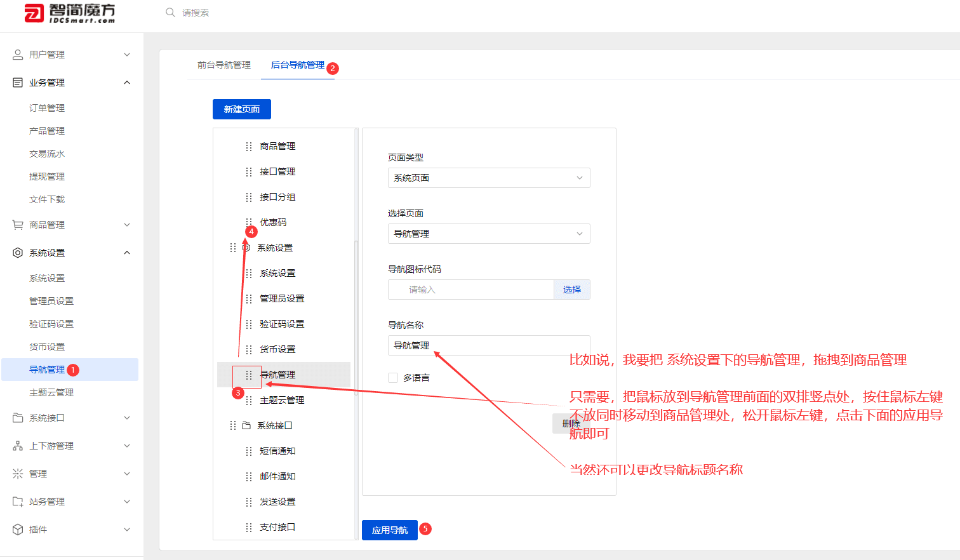The height and width of the screenshot is (560, 960).
Task: Collapse the 业务管理 sidebar menu chevron
Action: 127,83
